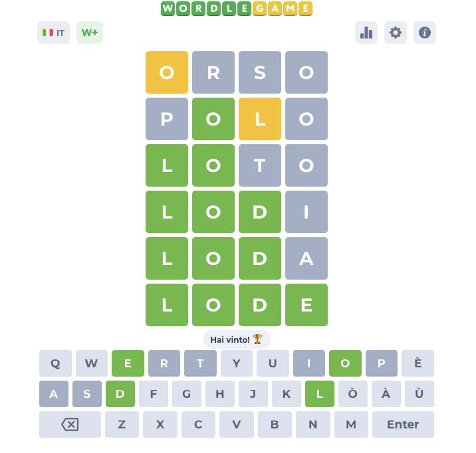Open the info help icon
The width and height of the screenshot is (476, 453).
(425, 33)
